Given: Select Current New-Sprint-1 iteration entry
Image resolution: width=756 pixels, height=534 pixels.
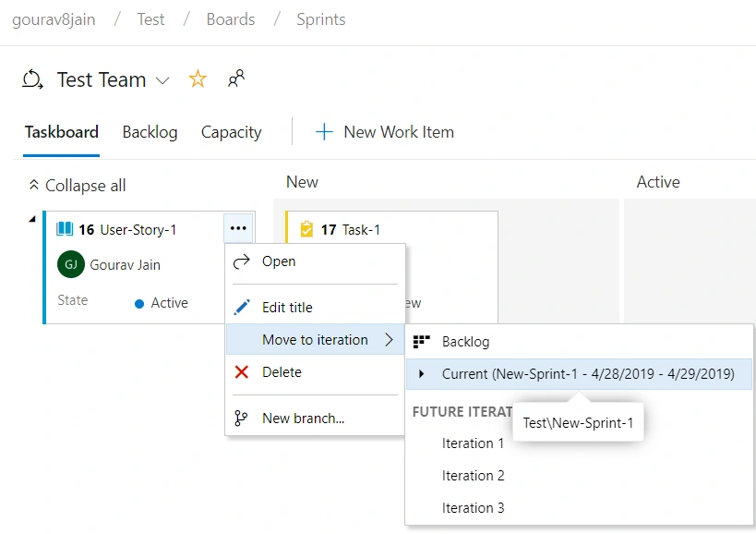Looking at the screenshot, I should [x=579, y=374].
